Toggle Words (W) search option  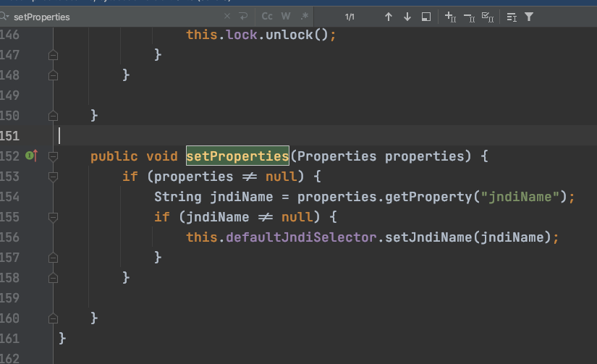coord(286,17)
